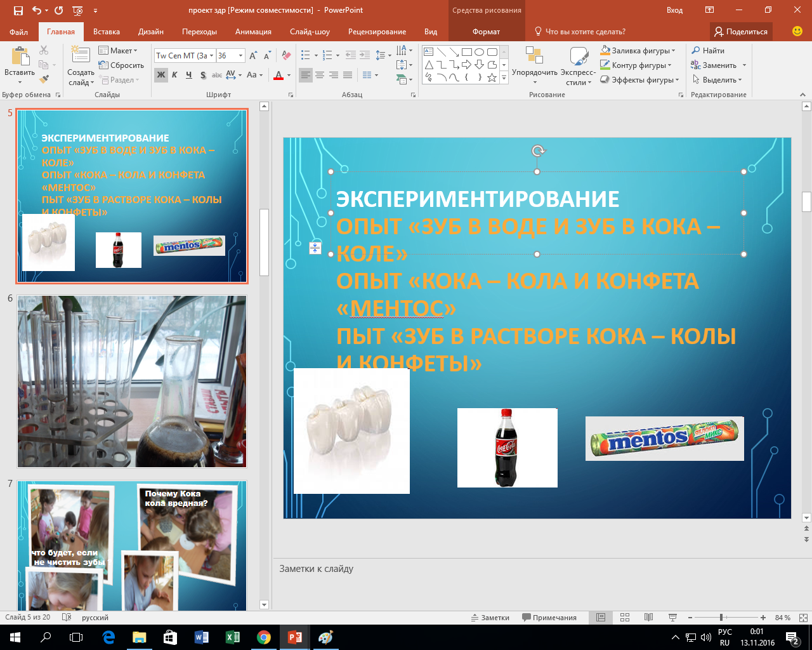
Task: Open the Анимация ribbon tab
Action: click(x=253, y=32)
